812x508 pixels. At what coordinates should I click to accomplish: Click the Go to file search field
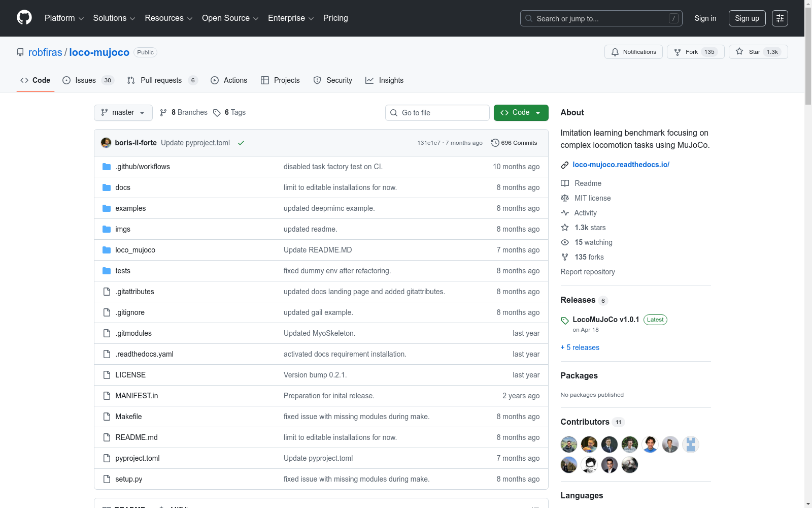pos(437,113)
